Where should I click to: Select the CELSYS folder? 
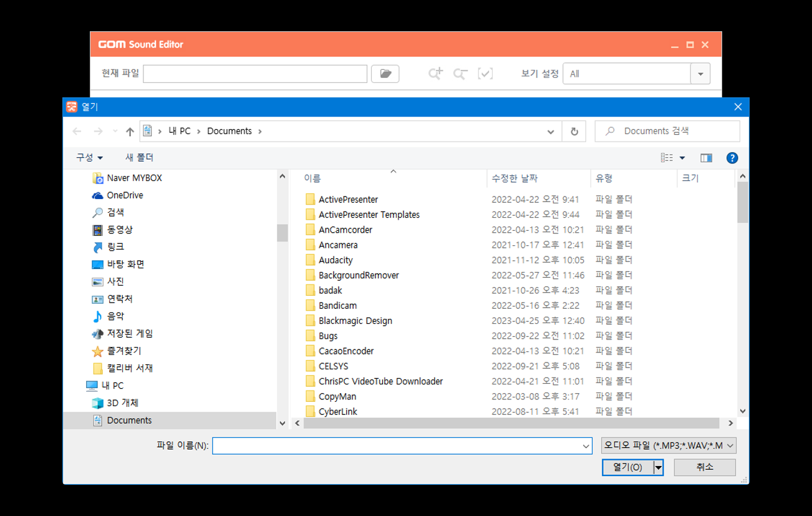pyautogui.click(x=334, y=366)
